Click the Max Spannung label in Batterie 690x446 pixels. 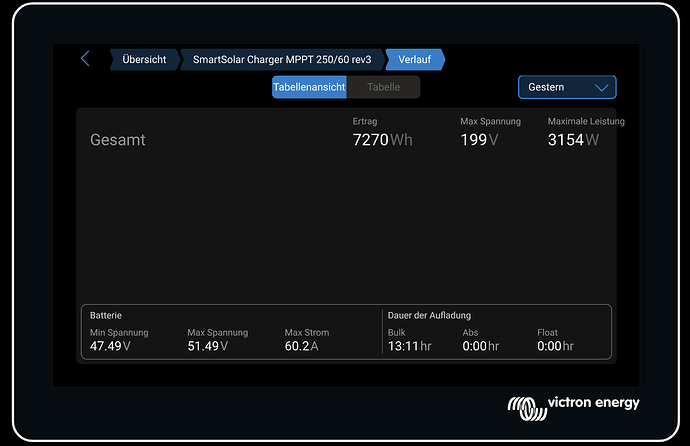(x=218, y=333)
